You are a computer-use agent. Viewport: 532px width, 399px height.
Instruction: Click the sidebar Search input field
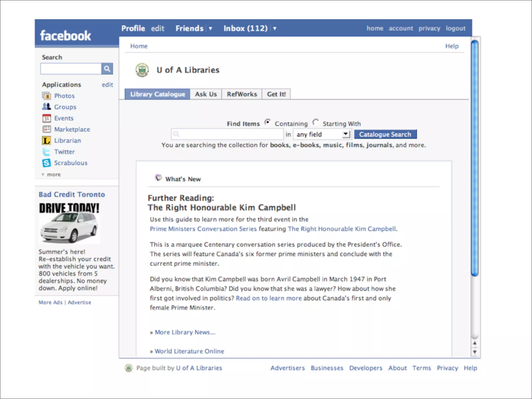[71, 69]
